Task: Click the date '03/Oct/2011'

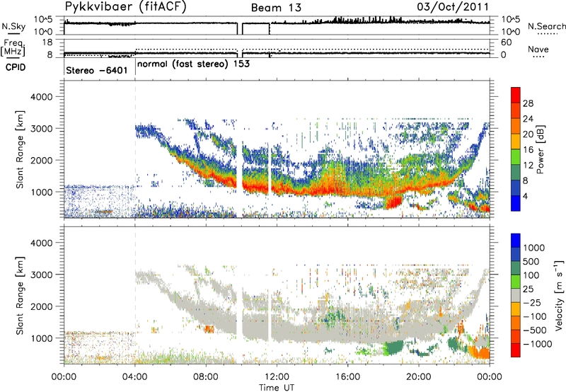Action: coord(453,7)
